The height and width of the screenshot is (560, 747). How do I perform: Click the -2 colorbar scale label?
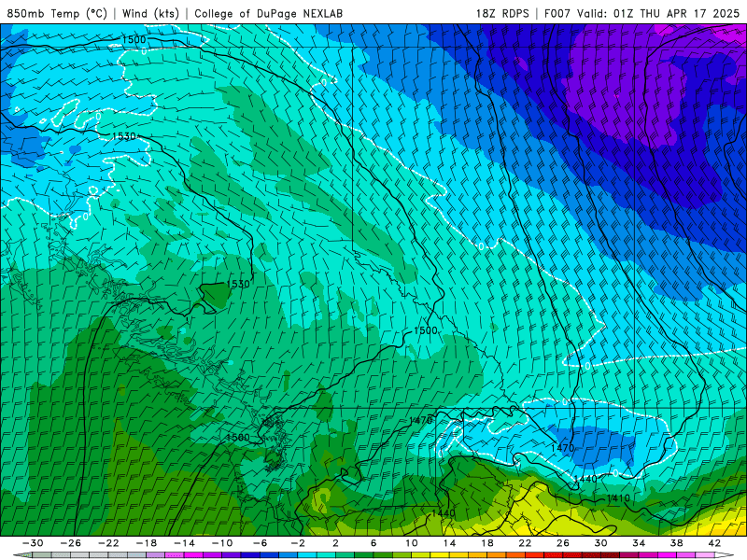click(x=298, y=543)
